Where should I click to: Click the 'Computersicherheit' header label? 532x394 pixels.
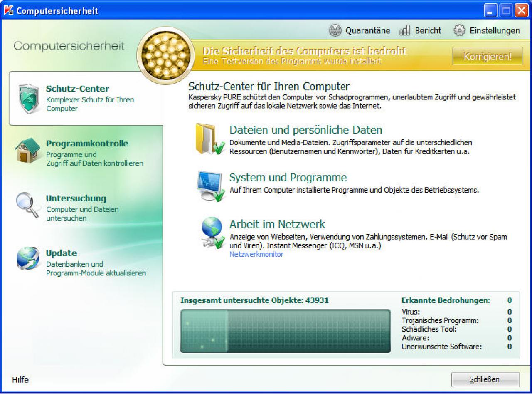coord(69,46)
